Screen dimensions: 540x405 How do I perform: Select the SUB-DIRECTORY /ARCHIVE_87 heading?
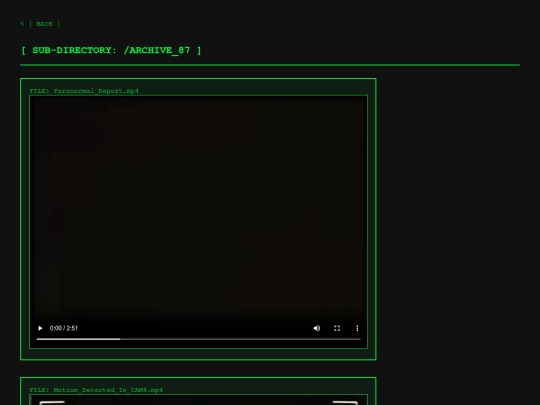point(111,50)
